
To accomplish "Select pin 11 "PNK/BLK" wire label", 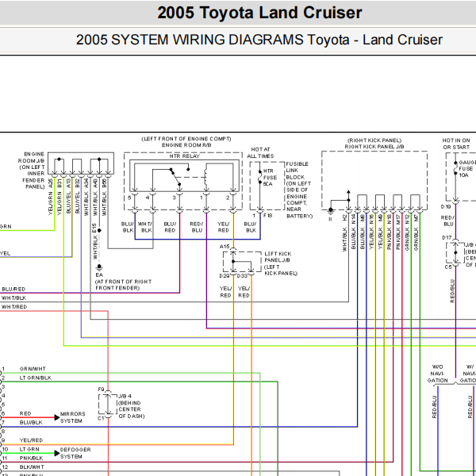I will [x=31, y=458].
